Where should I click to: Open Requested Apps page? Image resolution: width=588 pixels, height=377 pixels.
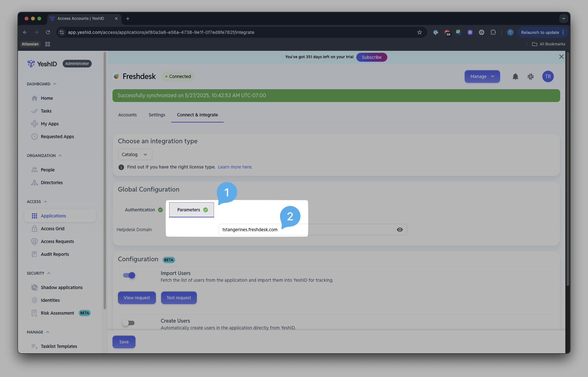pyautogui.click(x=57, y=137)
